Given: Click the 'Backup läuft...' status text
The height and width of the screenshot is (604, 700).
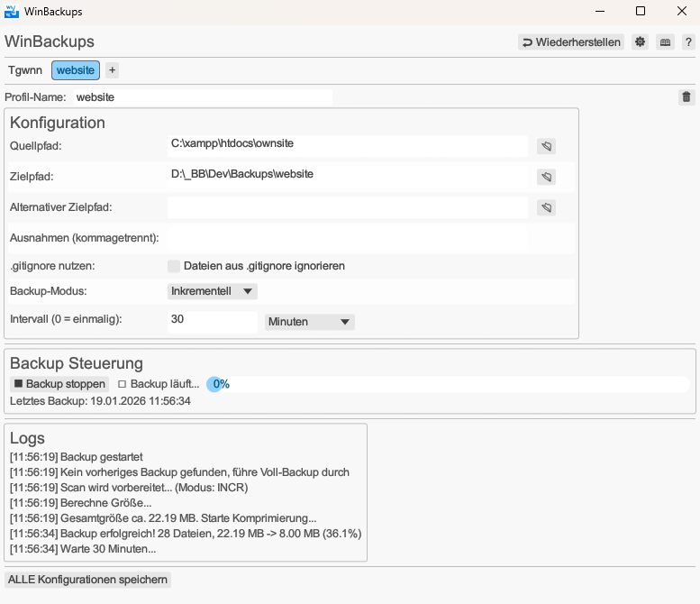Looking at the screenshot, I should (165, 384).
